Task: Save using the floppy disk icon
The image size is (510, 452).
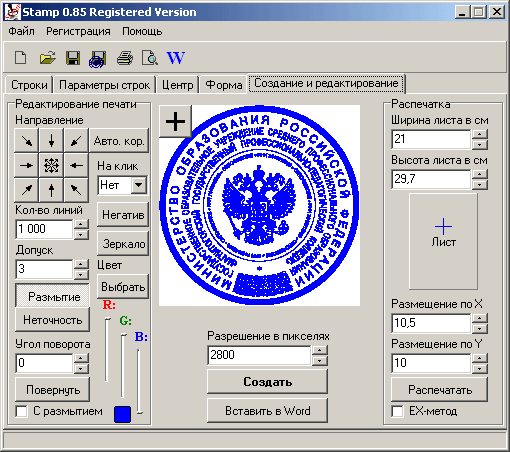Action: click(73, 58)
